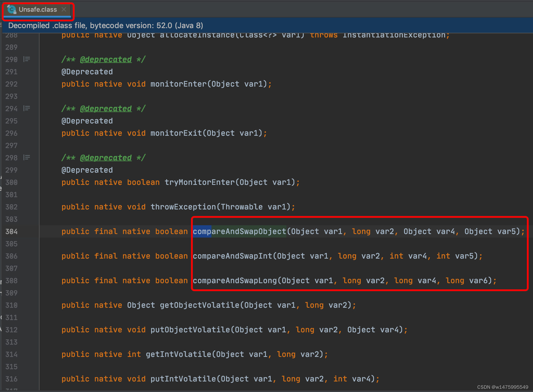Switch to the Unsafe.class editor tab
Image resolution: width=533 pixels, height=392 pixels.
point(37,10)
